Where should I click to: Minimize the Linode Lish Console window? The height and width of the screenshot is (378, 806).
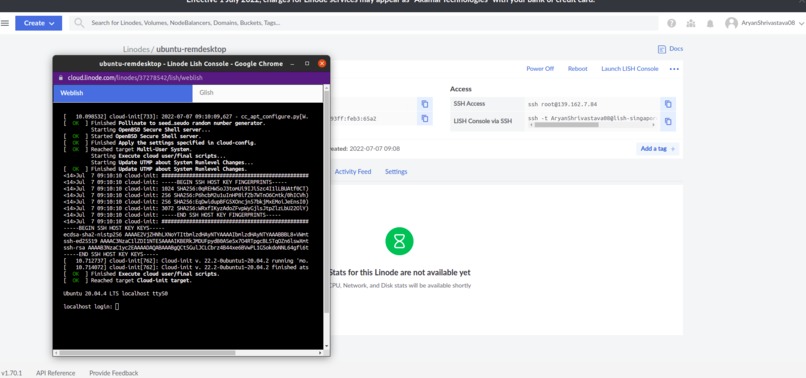click(292, 64)
